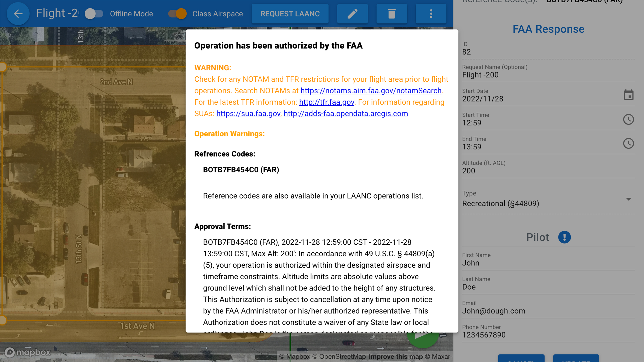Click the © Maxar attribution link
Image resolution: width=644 pixels, height=362 pixels.
click(438, 356)
